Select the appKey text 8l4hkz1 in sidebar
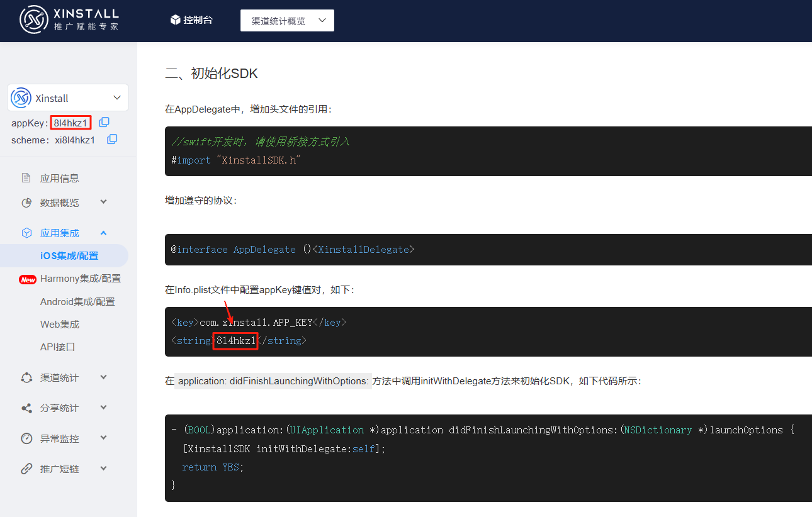The height and width of the screenshot is (517, 812). [x=70, y=123]
